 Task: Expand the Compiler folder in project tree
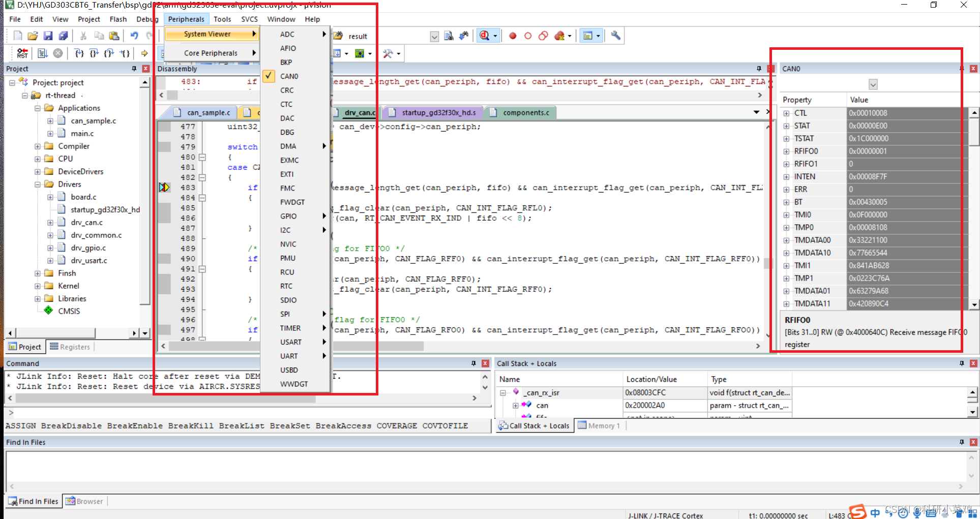click(38, 146)
